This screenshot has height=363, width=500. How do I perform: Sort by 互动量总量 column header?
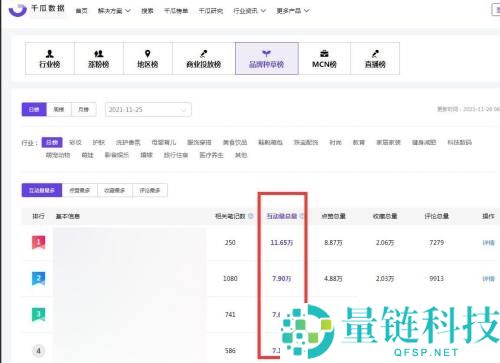tap(282, 216)
